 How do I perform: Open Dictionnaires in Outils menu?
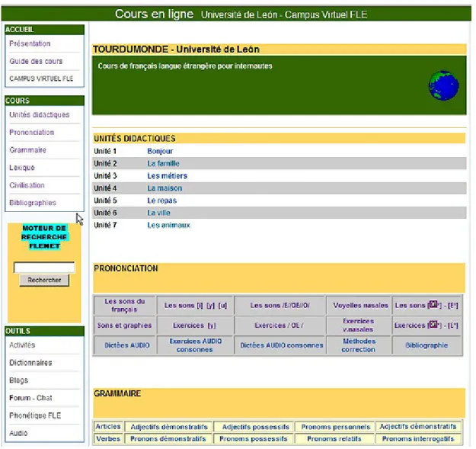(x=30, y=363)
